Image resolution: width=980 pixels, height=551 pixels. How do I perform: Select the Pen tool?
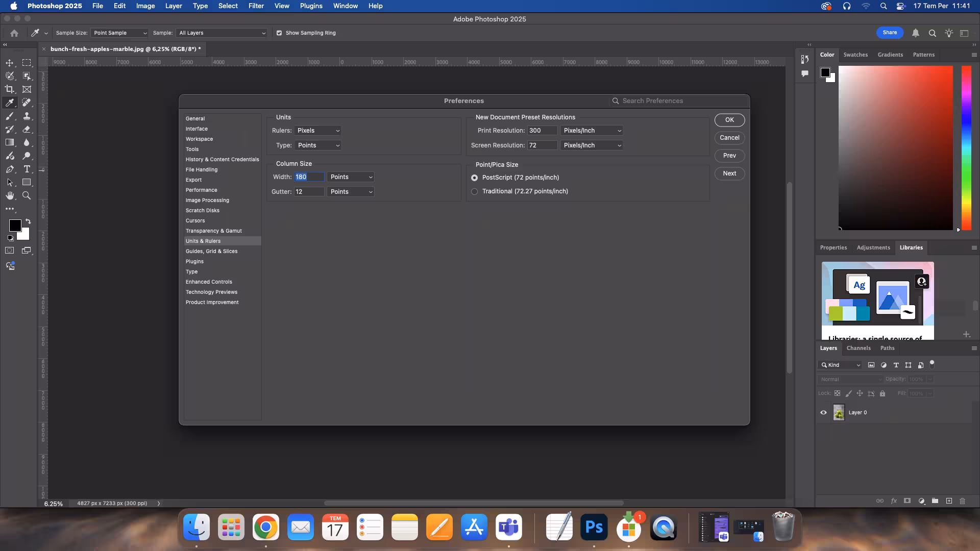tap(10, 169)
